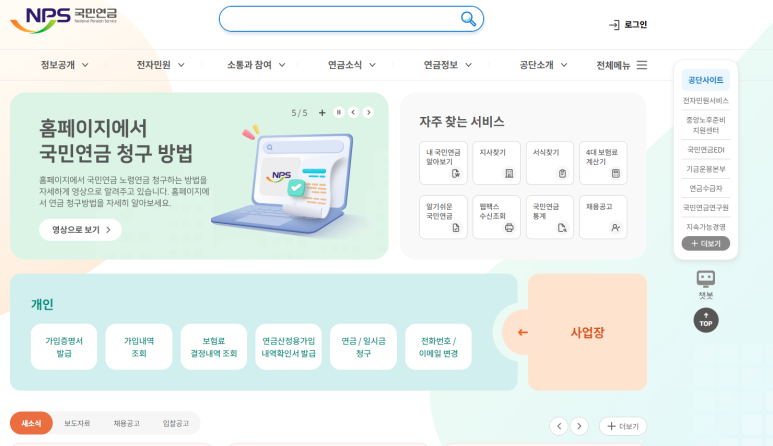Screen dimensions: 773x446
Task: Expand the 연금정보 menu
Action: tap(448, 65)
